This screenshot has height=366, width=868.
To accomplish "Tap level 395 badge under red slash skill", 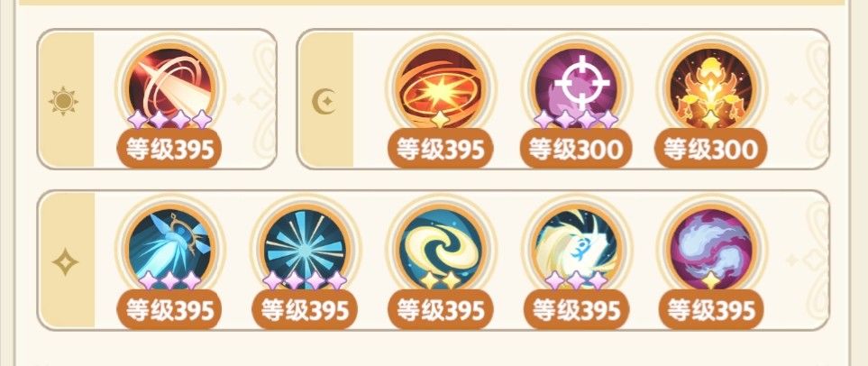I will (169, 149).
